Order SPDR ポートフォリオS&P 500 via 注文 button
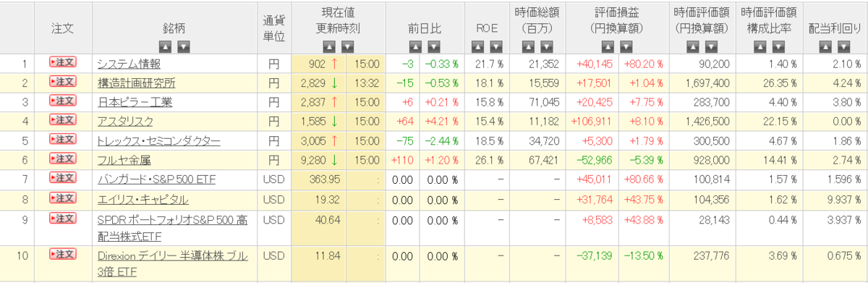The width and height of the screenshot is (868, 283). [x=62, y=219]
